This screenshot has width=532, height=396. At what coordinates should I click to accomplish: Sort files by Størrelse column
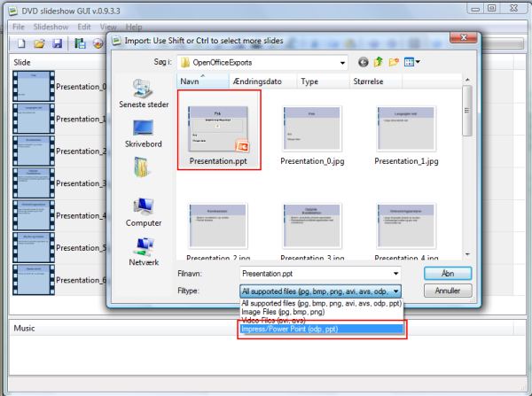pos(376,82)
